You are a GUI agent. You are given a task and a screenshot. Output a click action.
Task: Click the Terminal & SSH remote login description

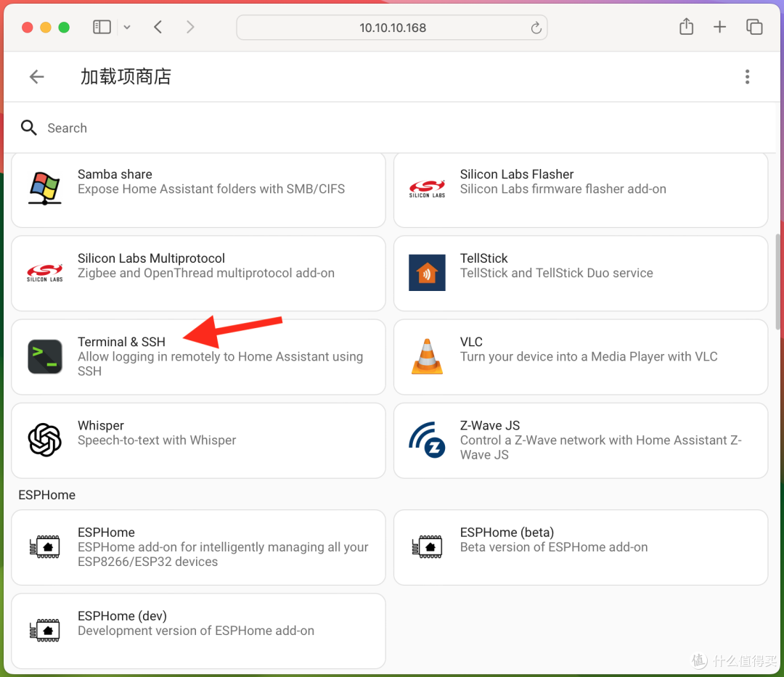pos(220,364)
